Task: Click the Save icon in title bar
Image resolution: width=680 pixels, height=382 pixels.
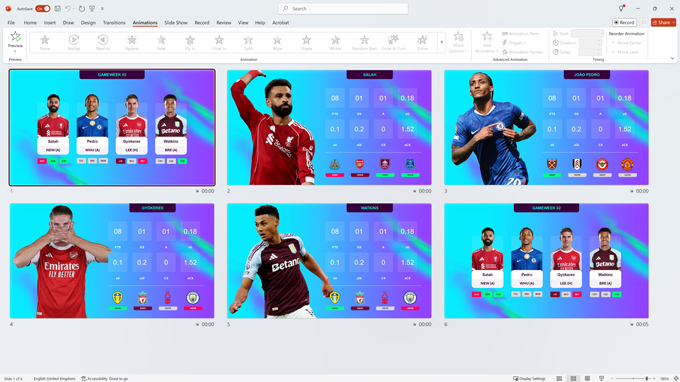Action: [x=58, y=9]
